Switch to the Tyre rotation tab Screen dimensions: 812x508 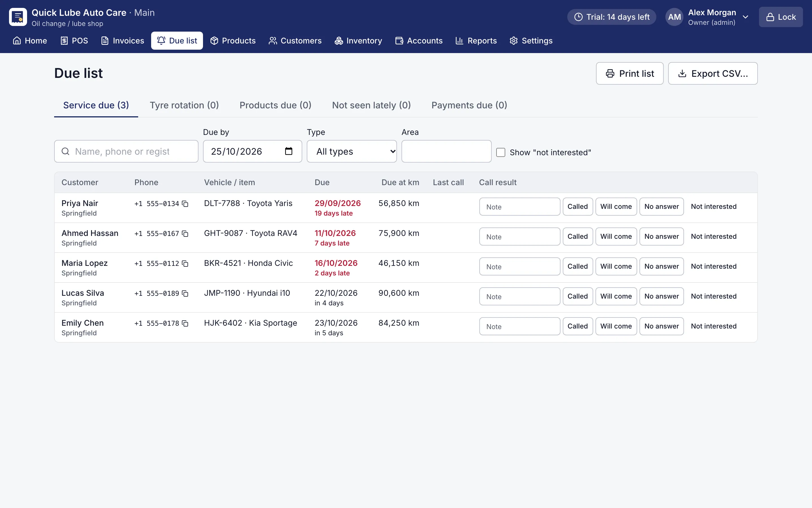point(184,105)
